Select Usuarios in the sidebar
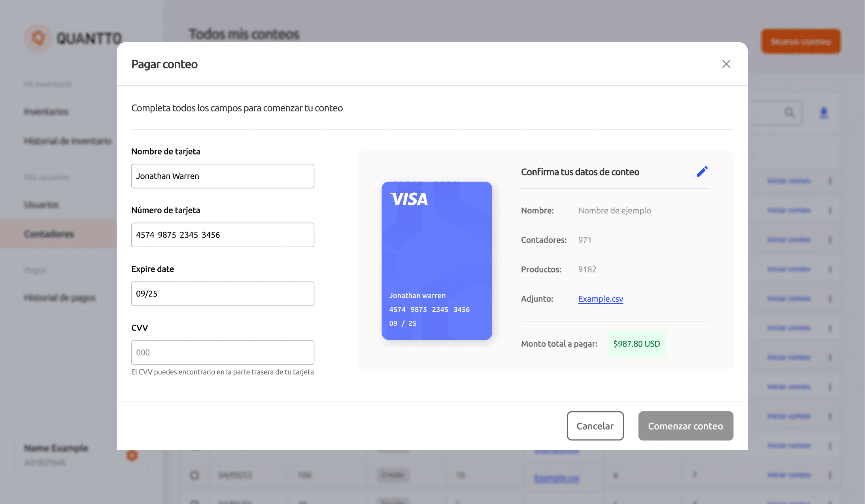This screenshot has height=504, width=865. point(42,205)
